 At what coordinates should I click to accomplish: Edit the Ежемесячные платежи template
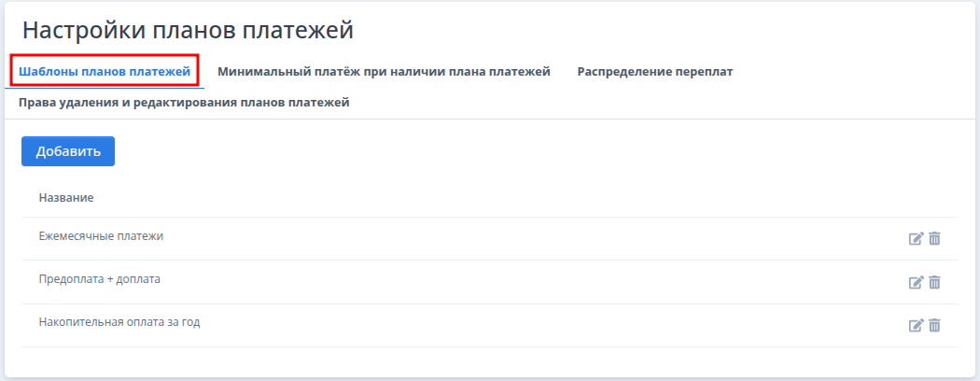[x=916, y=239]
